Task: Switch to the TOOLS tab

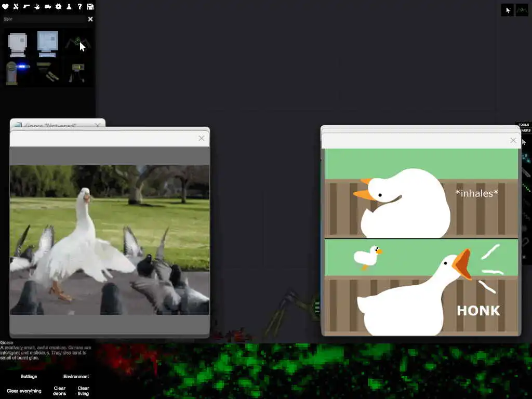Action: 524,125
